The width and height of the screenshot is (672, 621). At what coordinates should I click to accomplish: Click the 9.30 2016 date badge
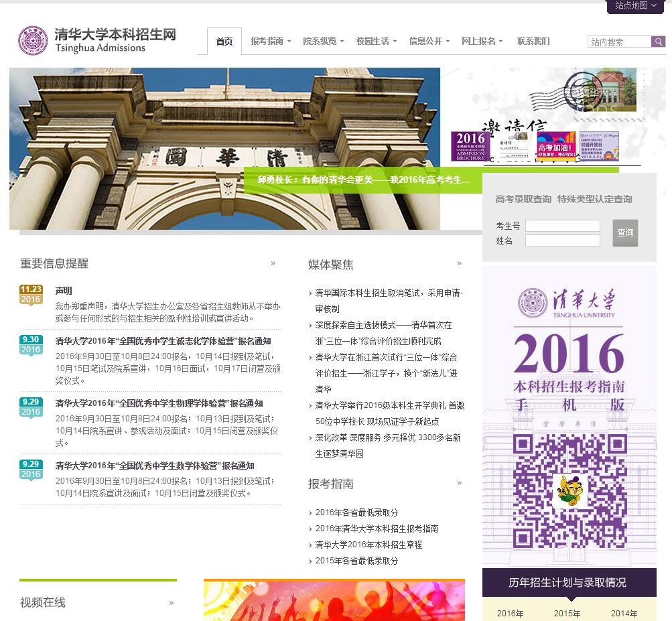(x=31, y=345)
